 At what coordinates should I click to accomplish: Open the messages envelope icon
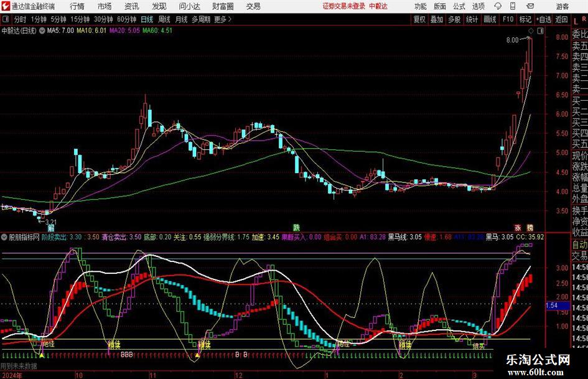pos(530,6)
